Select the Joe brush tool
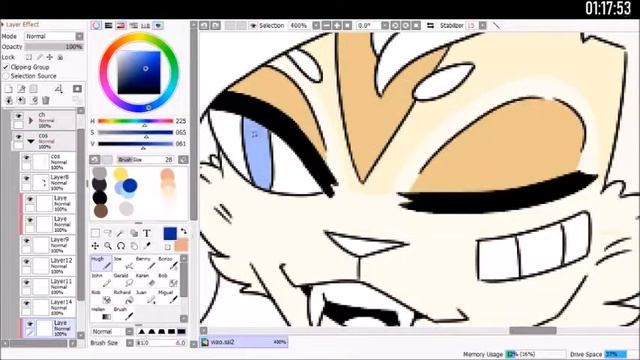640x360 pixels. (x=123, y=263)
